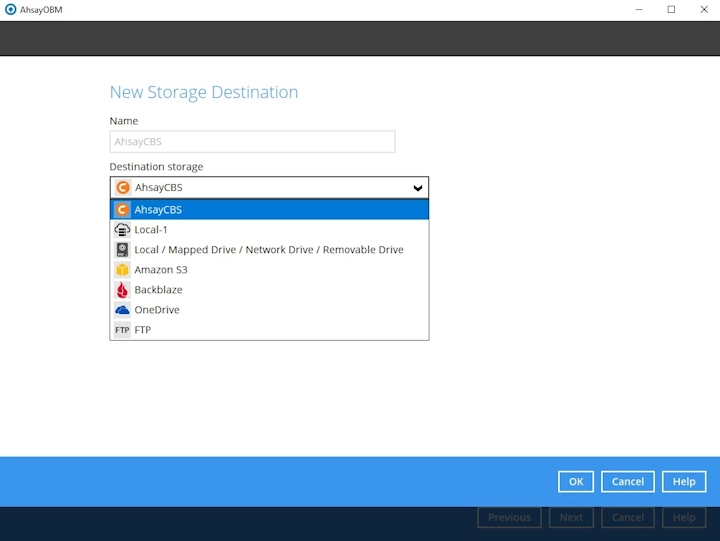The height and width of the screenshot is (541, 720).
Task: Click the AhsayOBM logo in the title bar
Action: (10, 10)
